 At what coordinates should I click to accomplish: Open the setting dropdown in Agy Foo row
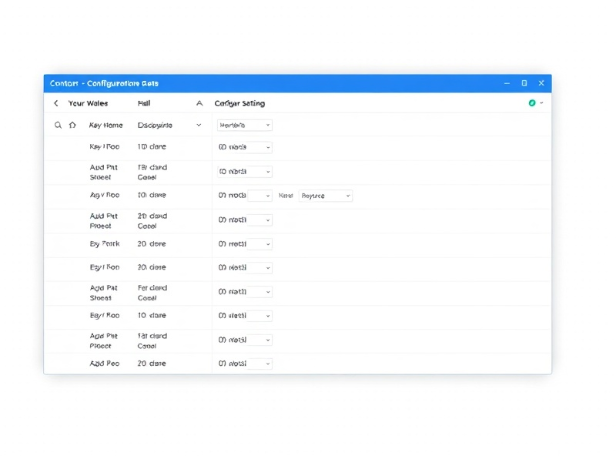click(x=245, y=196)
